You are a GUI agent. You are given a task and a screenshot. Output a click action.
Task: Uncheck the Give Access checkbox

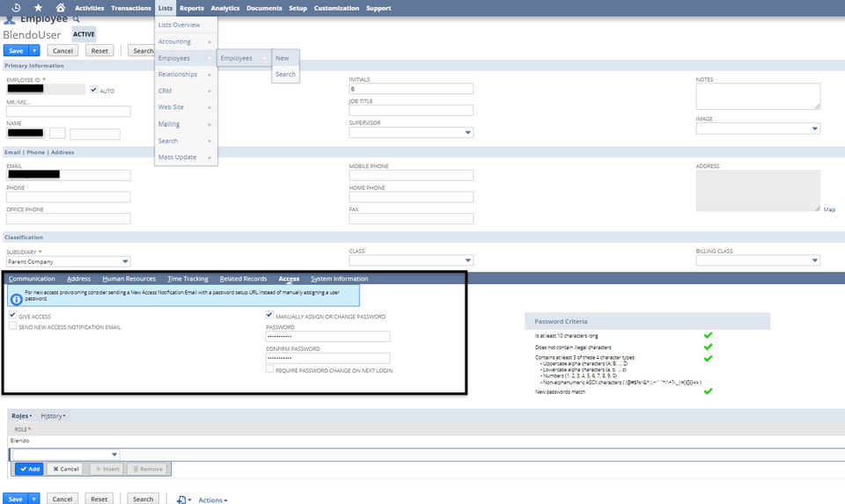12,316
